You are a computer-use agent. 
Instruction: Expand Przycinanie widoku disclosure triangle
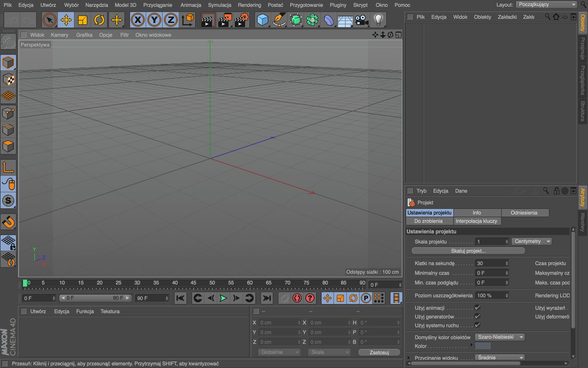click(x=409, y=358)
